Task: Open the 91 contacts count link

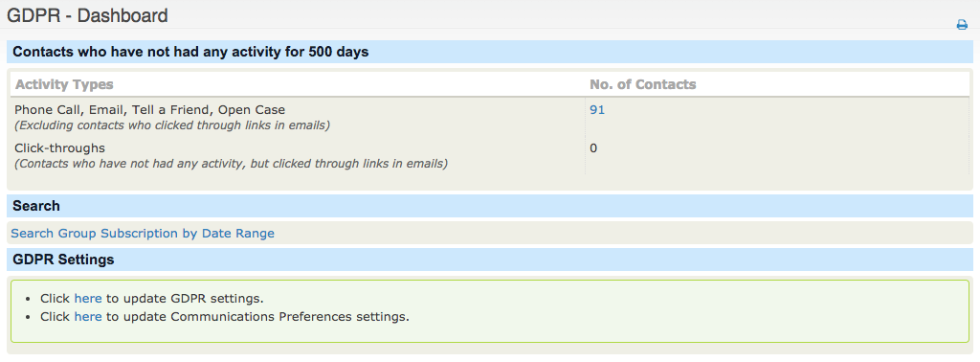Action: coord(597,110)
